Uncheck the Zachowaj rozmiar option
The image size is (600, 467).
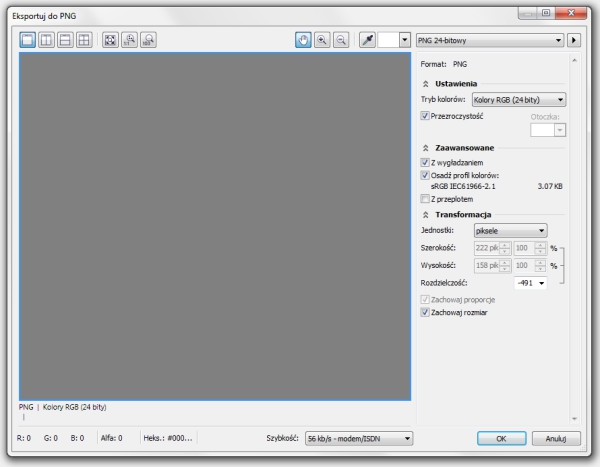(425, 312)
